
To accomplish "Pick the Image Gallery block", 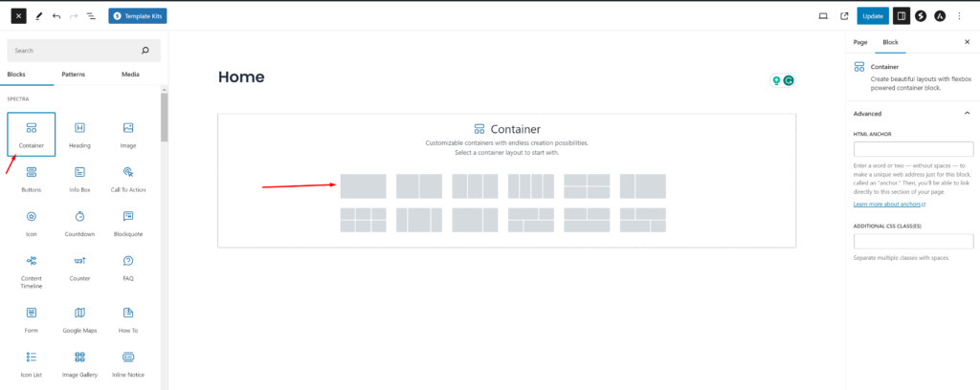I will coord(79,361).
